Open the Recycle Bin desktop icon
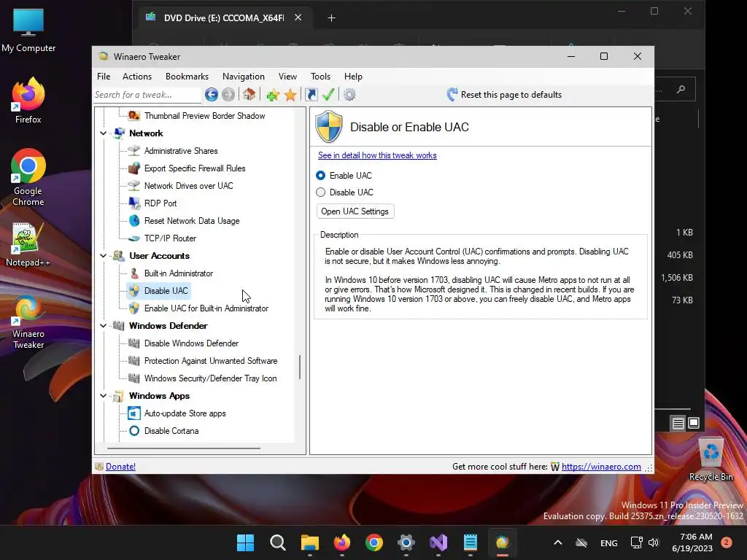747x560 pixels. [711, 459]
